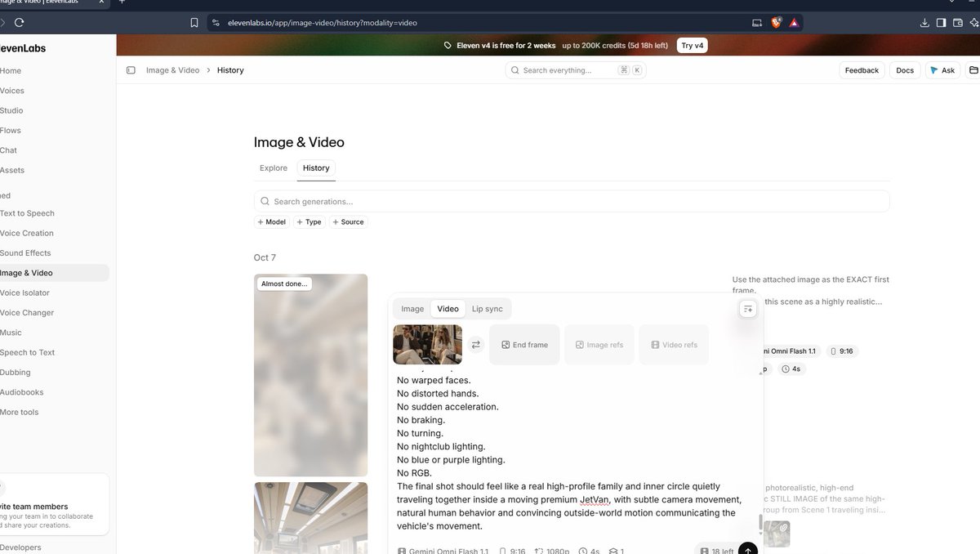Open the site settings icon beside URL

[216, 23]
